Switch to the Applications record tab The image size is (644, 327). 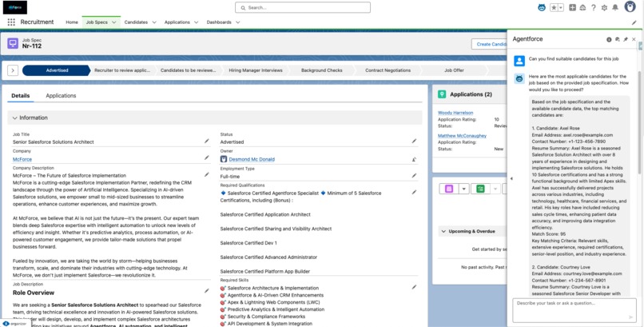pyautogui.click(x=61, y=96)
